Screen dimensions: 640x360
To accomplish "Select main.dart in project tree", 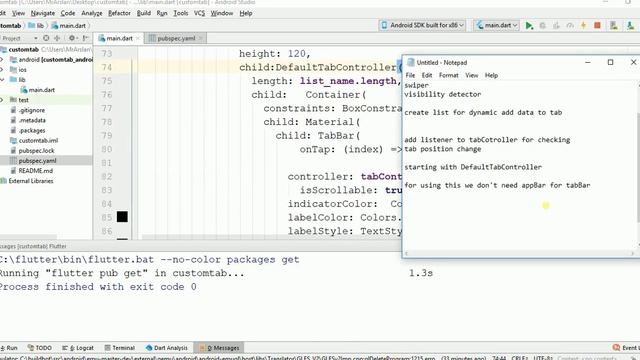I will tap(38, 90).
